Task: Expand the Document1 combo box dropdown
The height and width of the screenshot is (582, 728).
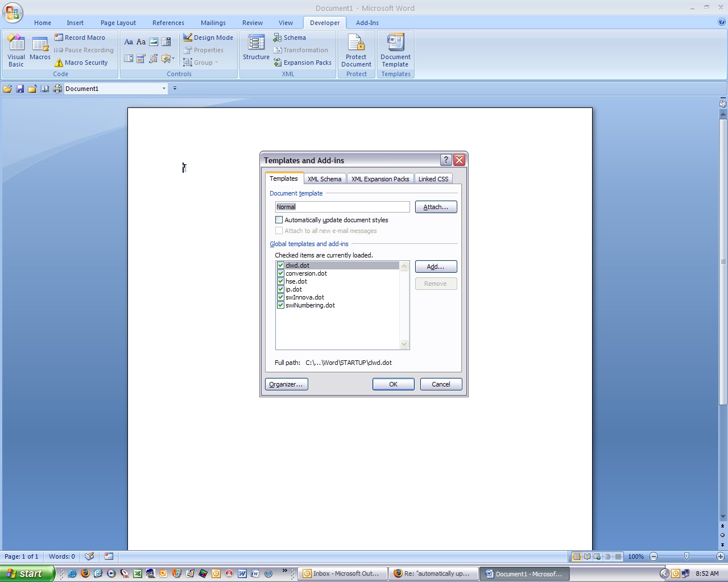Action: pos(164,89)
